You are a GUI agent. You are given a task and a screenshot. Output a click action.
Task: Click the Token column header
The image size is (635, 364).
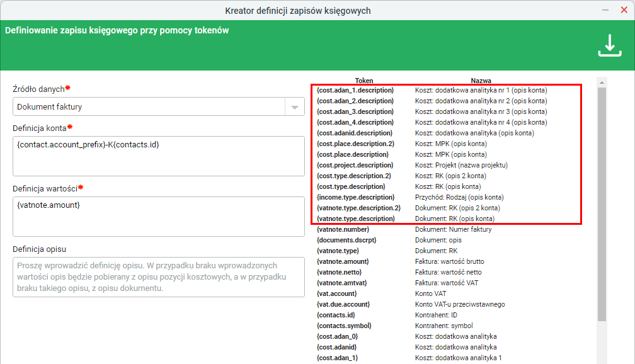(364, 81)
